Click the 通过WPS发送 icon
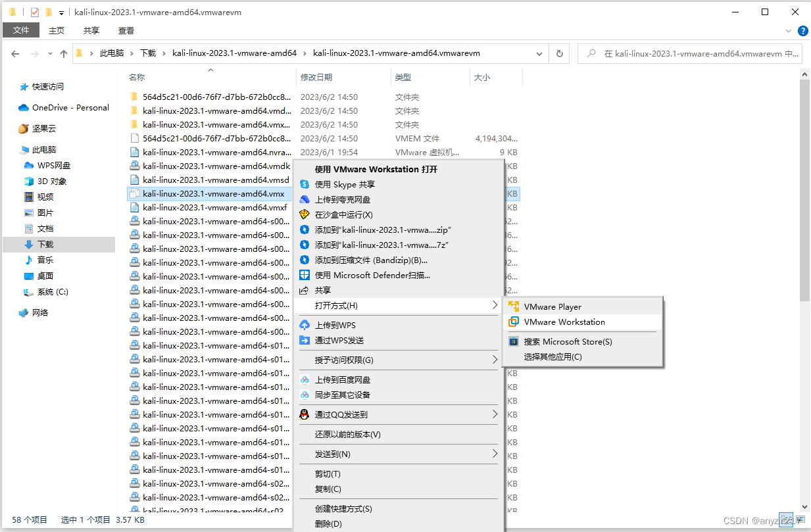The image size is (811, 532). click(x=305, y=341)
